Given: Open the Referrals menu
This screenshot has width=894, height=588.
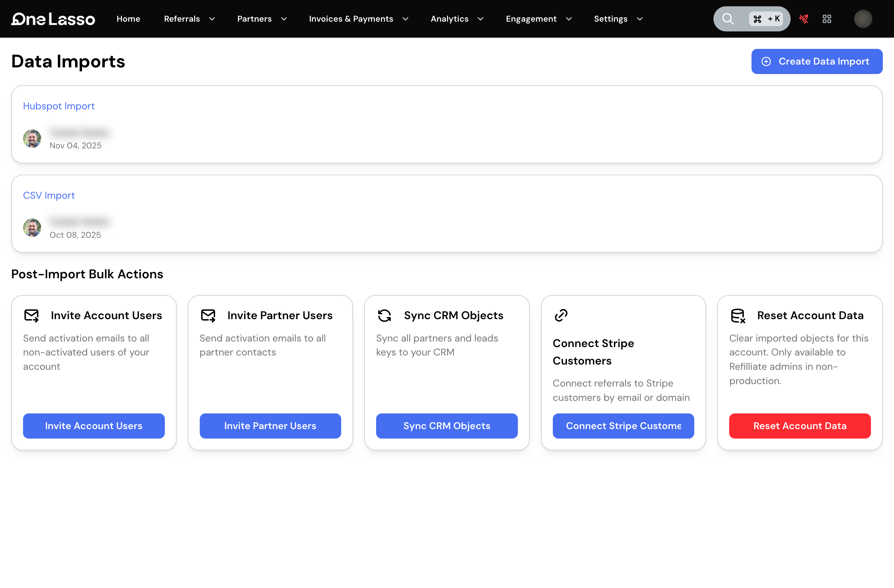Looking at the screenshot, I should tap(182, 19).
